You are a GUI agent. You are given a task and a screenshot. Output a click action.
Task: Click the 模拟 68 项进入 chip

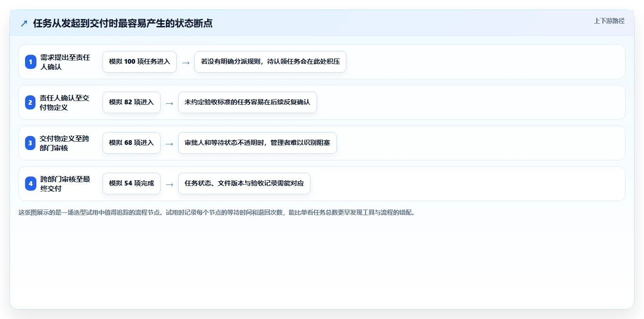point(131,143)
